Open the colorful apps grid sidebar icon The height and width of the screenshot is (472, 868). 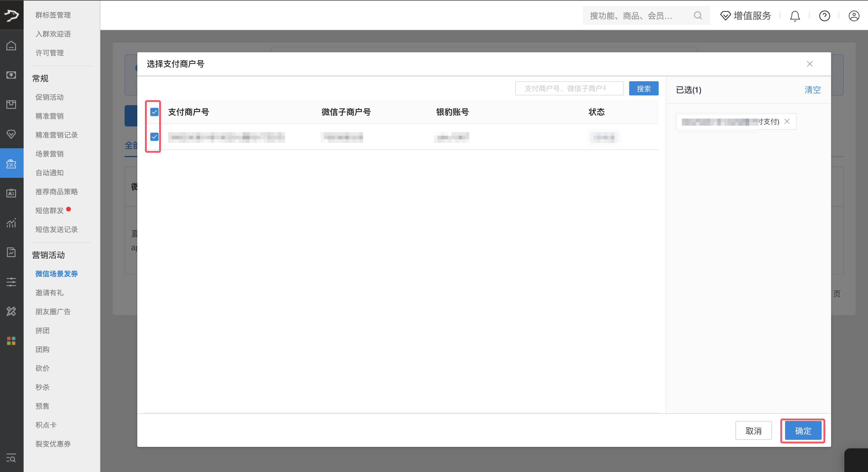click(11, 341)
